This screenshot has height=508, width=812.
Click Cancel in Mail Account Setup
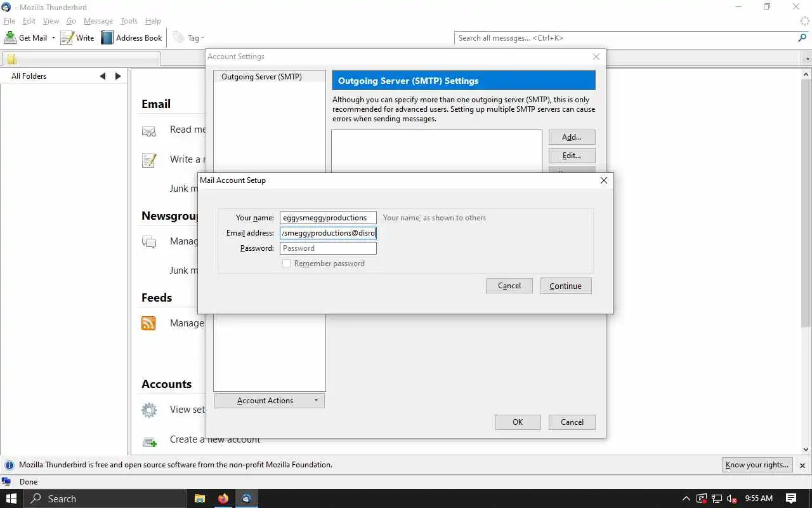pyautogui.click(x=509, y=286)
